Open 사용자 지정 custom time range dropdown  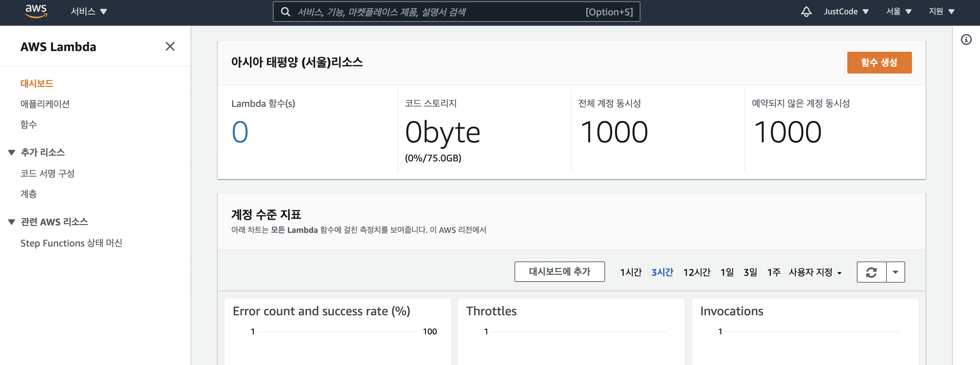point(815,272)
